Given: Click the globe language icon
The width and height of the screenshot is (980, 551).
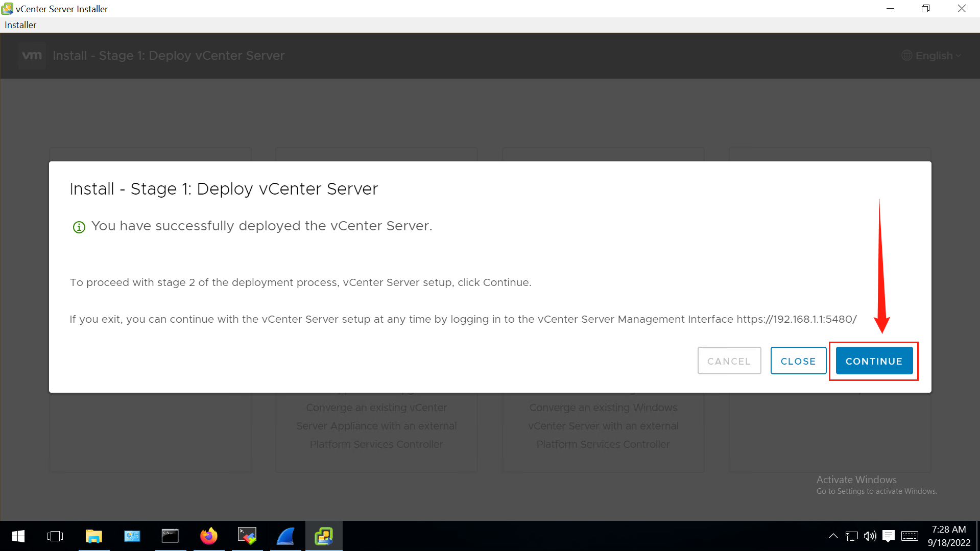Looking at the screenshot, I should [907, 56].
